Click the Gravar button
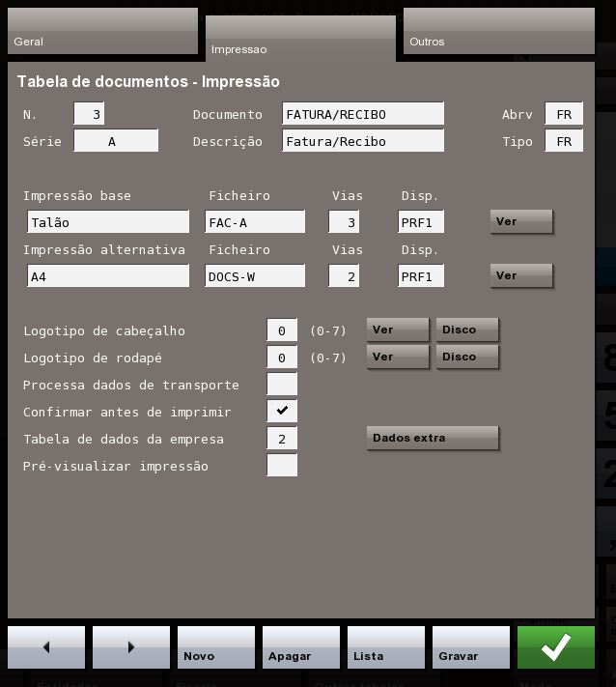The width and height of the screenshot is (616, 687). tap(470, 646)
